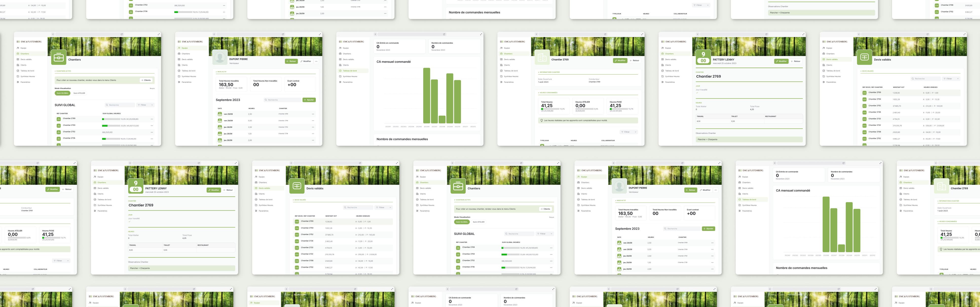Click Chantier 2752 status badge in upper-row Chantiers list
This screenshot has height=307, width=980.
(59, 132)
